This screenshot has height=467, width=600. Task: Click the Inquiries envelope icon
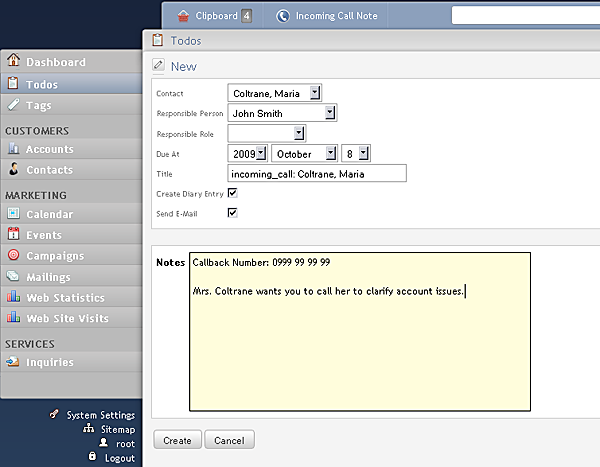click(x=13, y=361)
